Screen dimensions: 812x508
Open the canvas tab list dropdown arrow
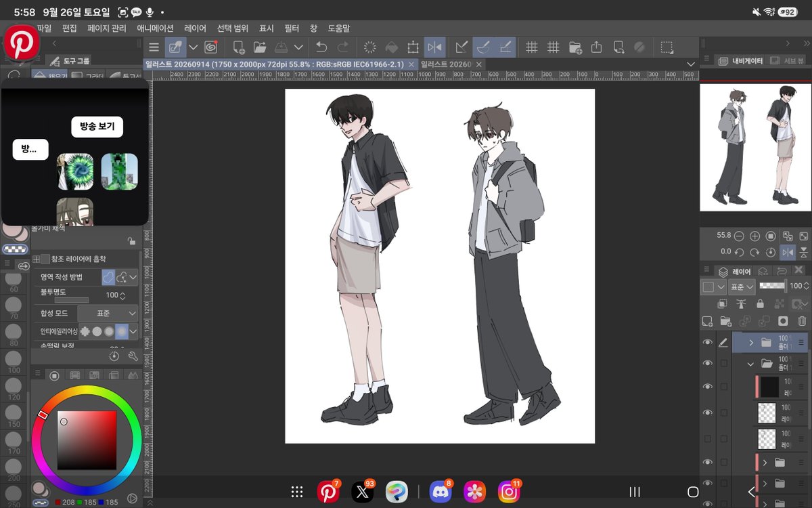point(690,64)
